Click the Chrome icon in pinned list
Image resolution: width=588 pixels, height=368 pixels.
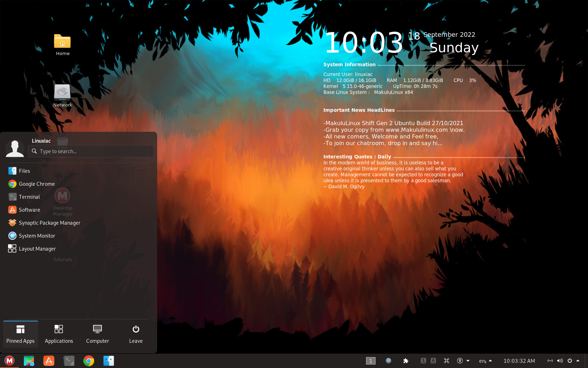point(12,184)
